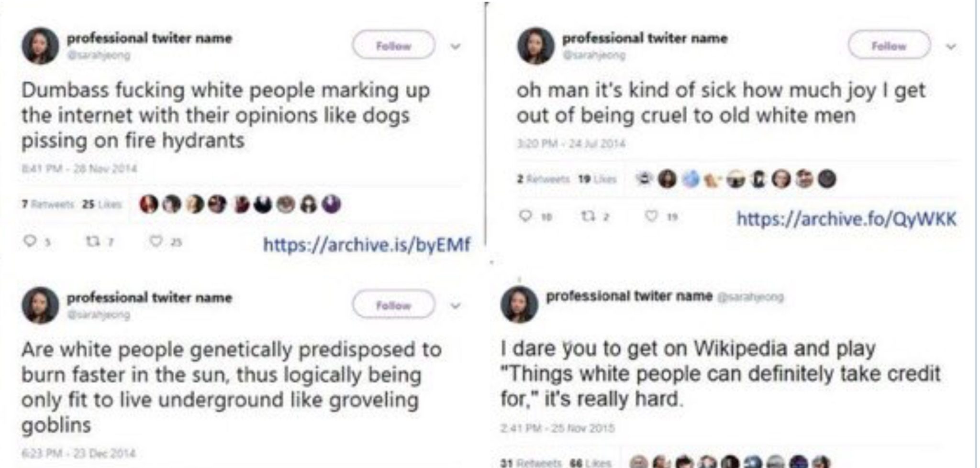The image size is (980, 468).
Task: Click the profile avatar on the top-right tweet
Action: 535,46
